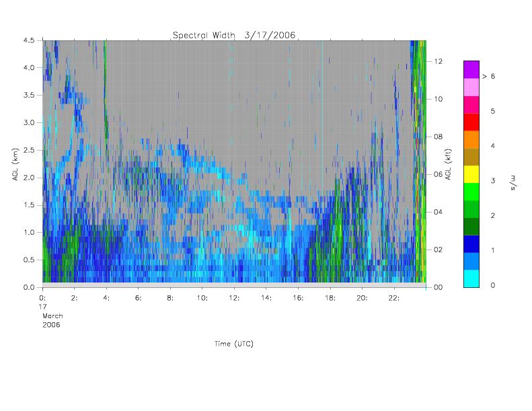Screen dimensions: 532x411
Task: Click the 'm/s' colorbar unit label
Action: point(512,182)
